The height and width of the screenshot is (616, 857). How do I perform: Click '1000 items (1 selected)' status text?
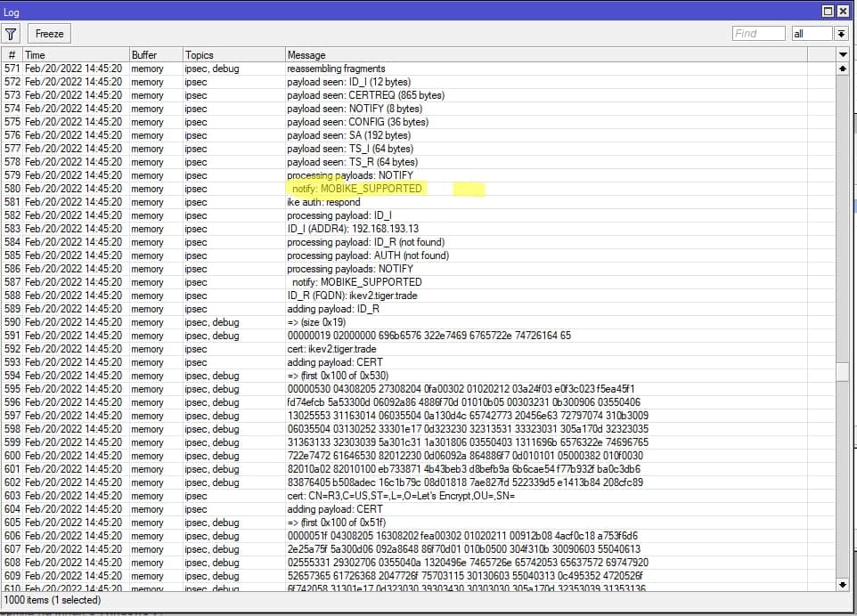point(53,600)
